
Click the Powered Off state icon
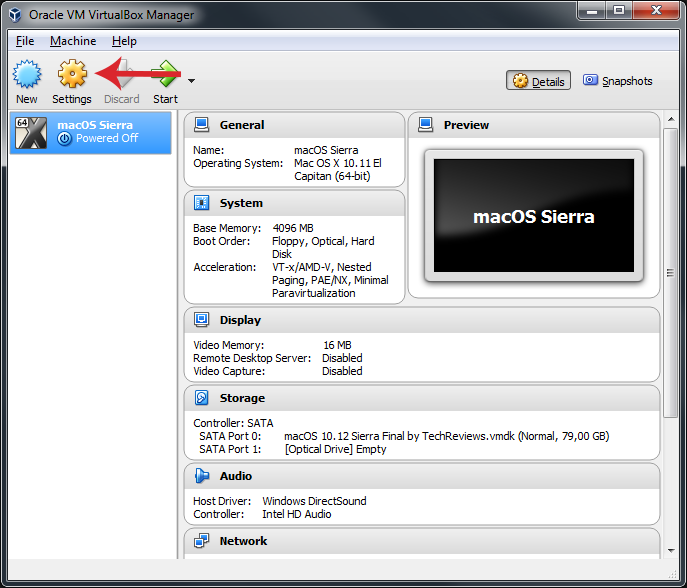pyautogui.click(x=64, y=139)
